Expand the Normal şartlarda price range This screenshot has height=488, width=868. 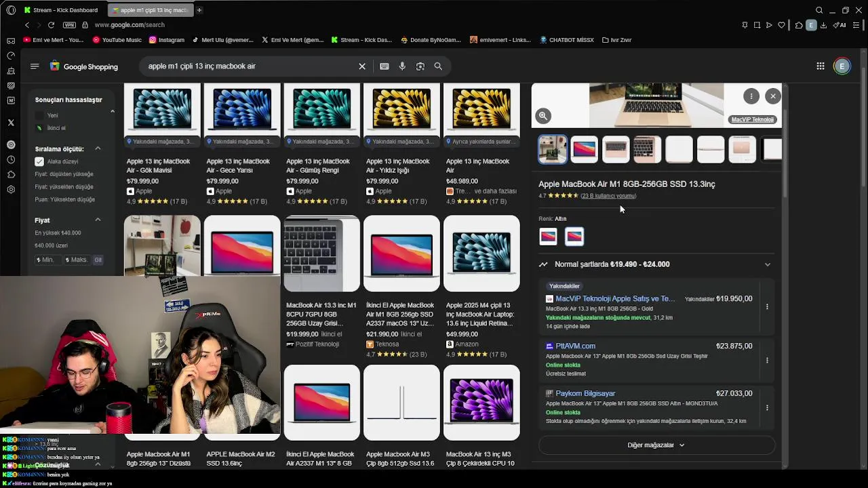click(x=768, y=264)
